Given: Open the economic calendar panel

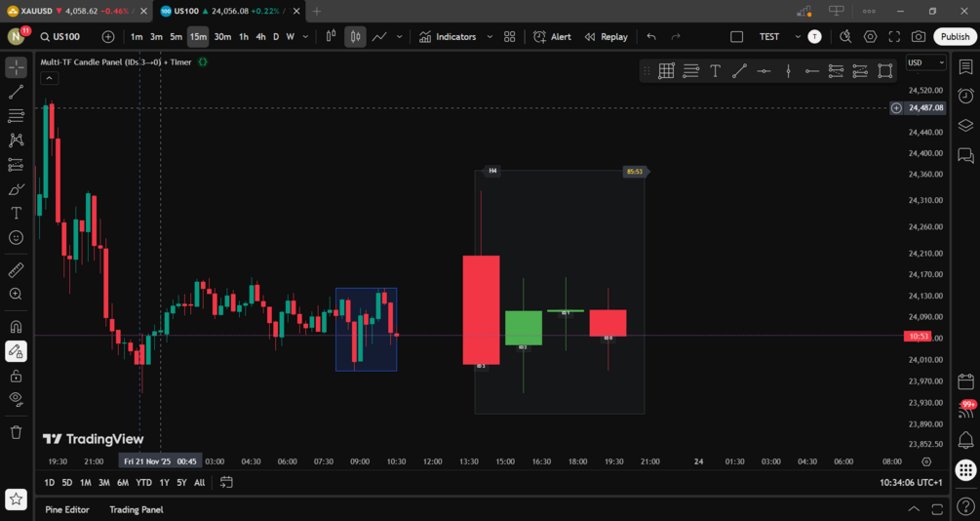Looking at the screenshot, I should pos(965,381).
